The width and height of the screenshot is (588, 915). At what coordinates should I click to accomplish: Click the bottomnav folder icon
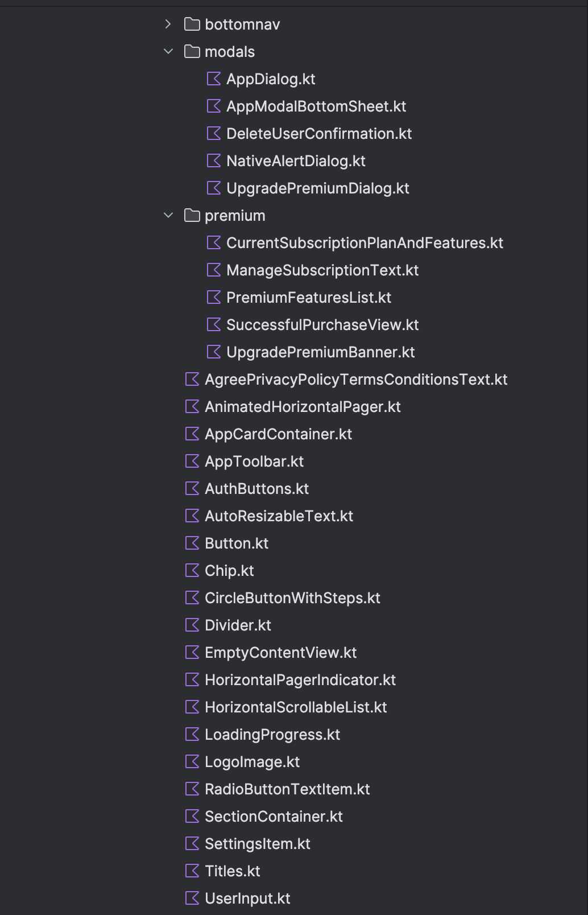click(192, 24)
